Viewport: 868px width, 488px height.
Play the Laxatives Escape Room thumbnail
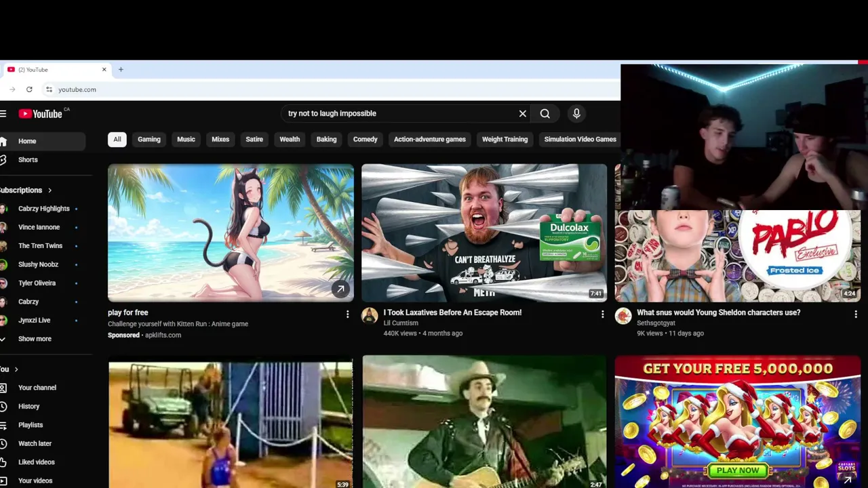[484, 233]
